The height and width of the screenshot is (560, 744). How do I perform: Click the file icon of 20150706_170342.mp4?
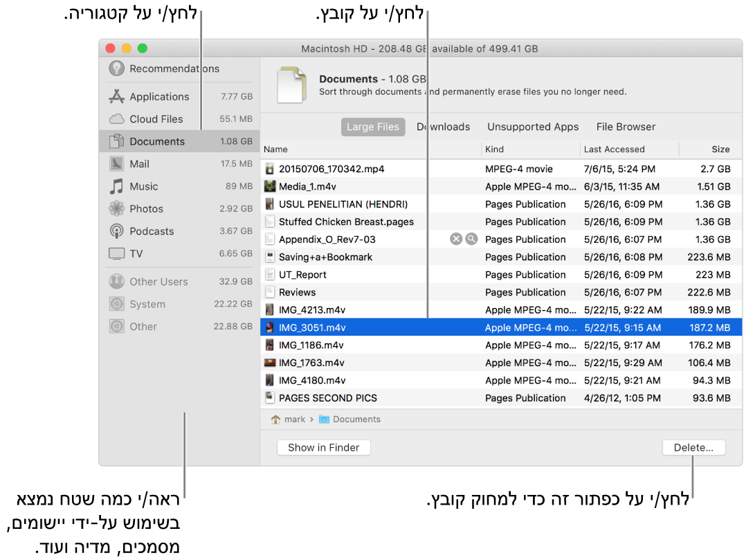click(x=269, y=168)
